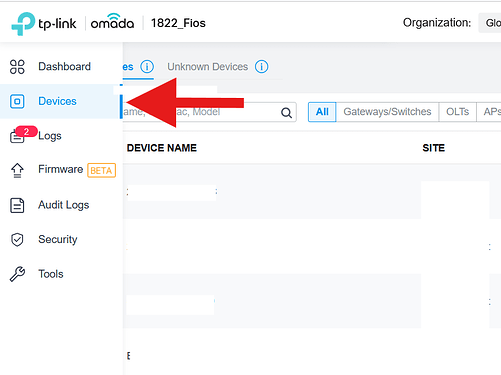Click the search magnifier icon
This screenshot has height=375, width=501.
pos(286,113)
